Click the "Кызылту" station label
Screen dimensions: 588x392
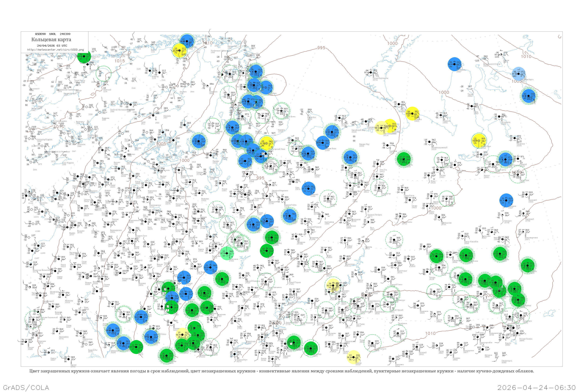pos(508,343)
